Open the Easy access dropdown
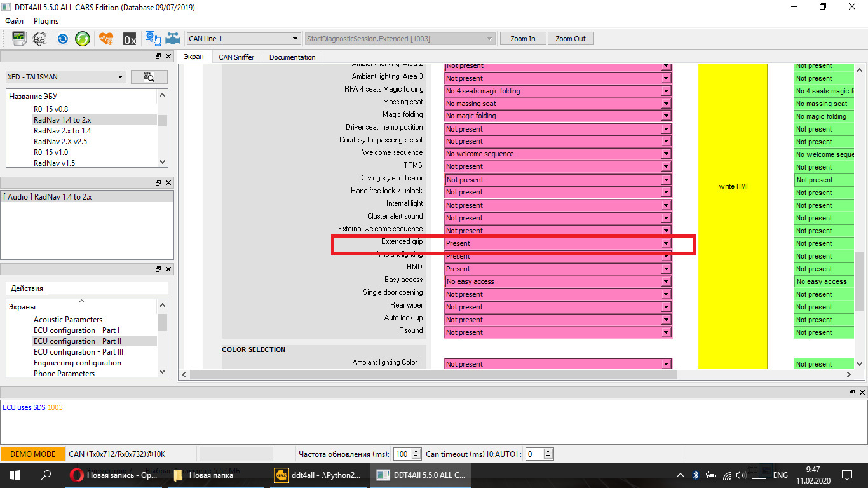 (x=558, y=281)
